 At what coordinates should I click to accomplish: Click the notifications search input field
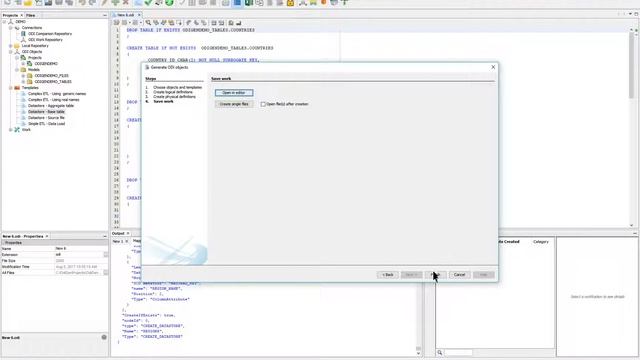click(458, 353)
